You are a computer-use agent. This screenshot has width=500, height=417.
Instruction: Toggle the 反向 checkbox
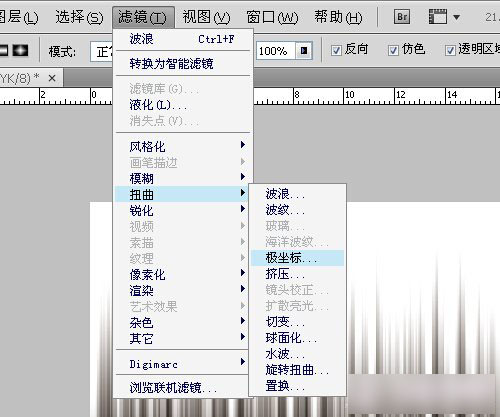[x=336, y=50]
